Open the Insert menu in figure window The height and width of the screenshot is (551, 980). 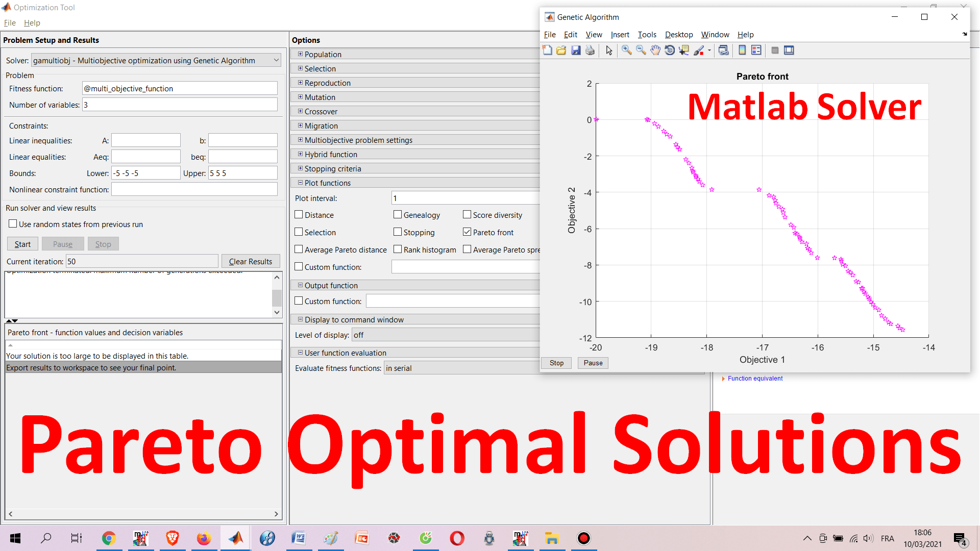620,35
